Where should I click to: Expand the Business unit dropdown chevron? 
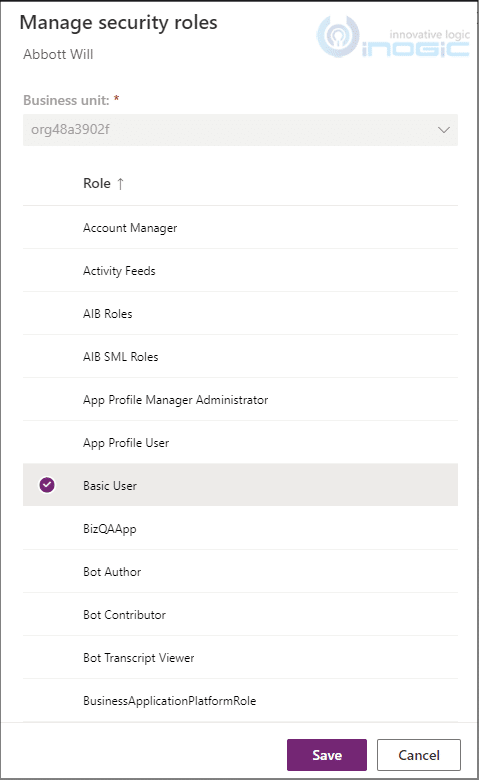443,130
